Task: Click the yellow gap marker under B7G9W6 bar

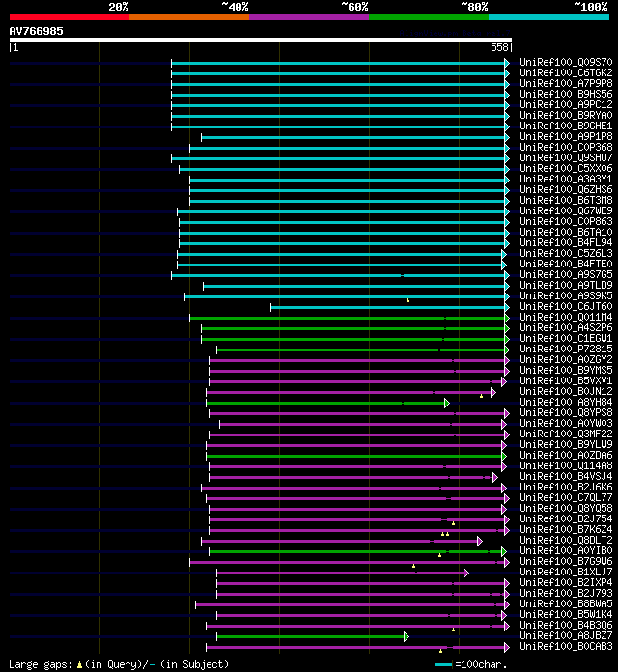Action: click(x=413, y=566)
